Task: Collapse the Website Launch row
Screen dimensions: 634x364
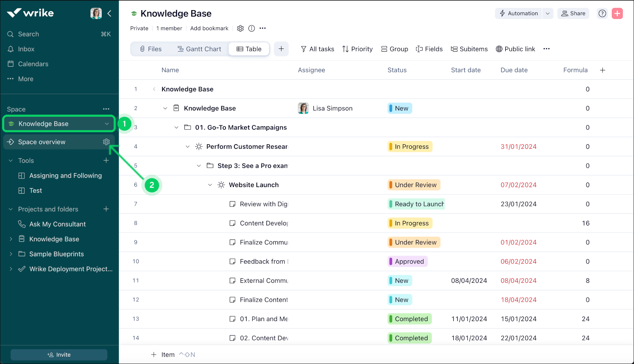Action: (210, 185)
